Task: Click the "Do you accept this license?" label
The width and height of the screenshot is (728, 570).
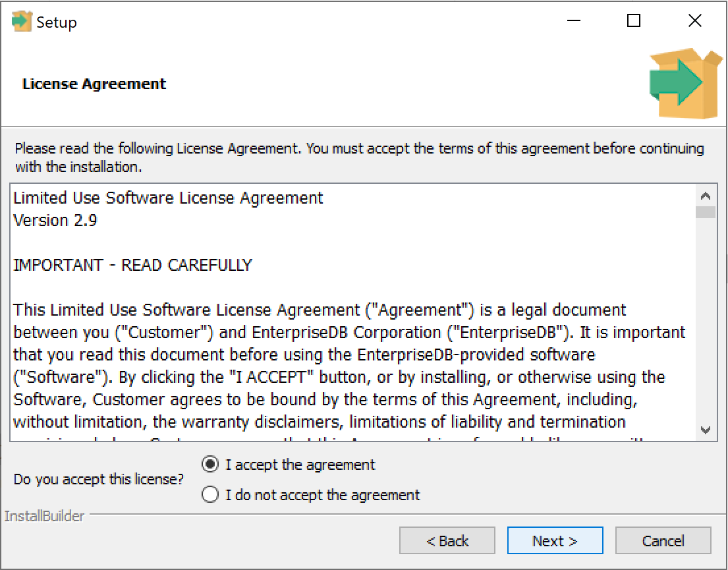Action: [99, 479]
